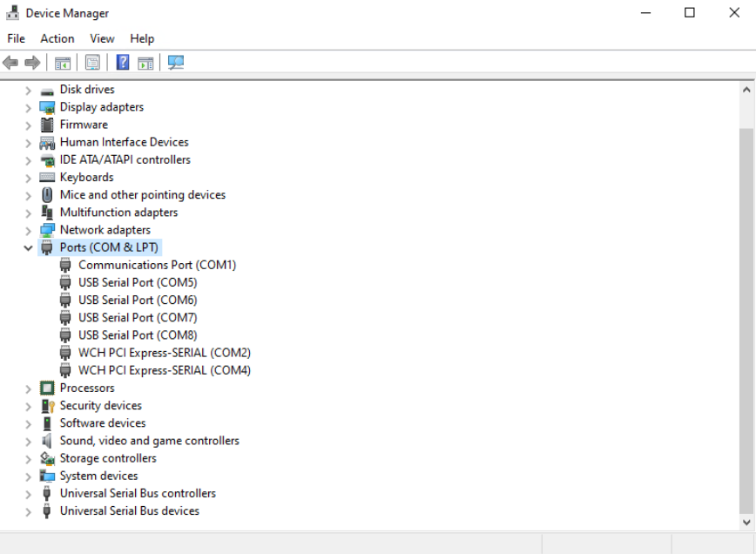The height and width of the screenshot is (554, 756).
Task: Select USB Serial Port (COM7)
Action: coord(138,318)
